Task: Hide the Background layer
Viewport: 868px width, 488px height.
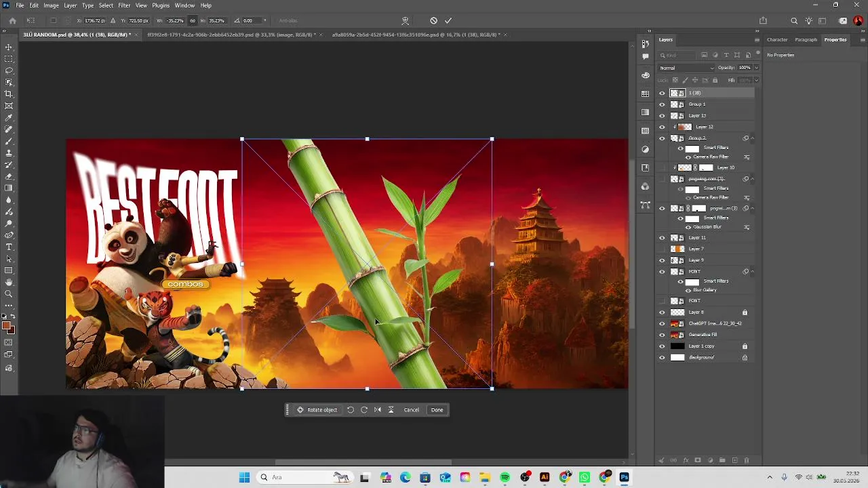Action: tap(662, 357)
